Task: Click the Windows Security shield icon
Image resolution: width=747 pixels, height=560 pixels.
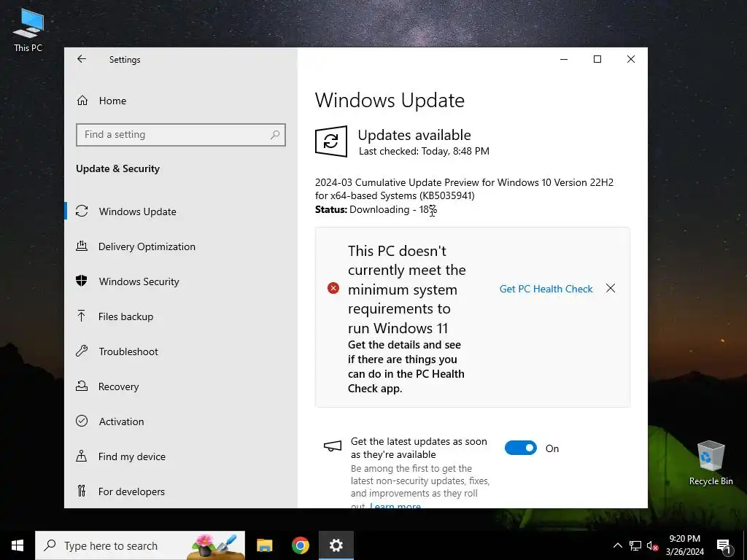Action: (82, 281)
